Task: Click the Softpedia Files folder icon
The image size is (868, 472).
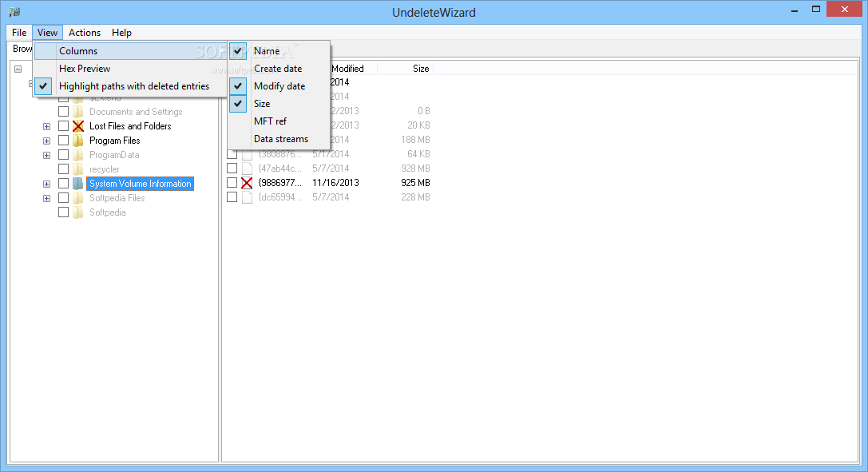Action: click(x=78, y=198)
